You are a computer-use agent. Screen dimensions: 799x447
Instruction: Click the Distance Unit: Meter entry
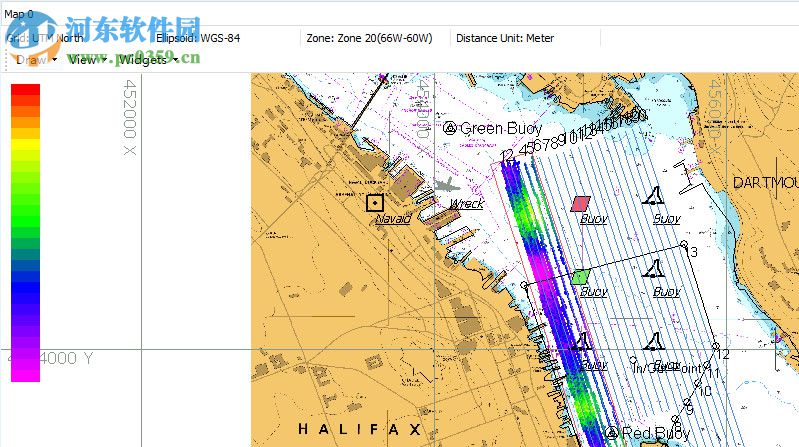coord(504,38)
